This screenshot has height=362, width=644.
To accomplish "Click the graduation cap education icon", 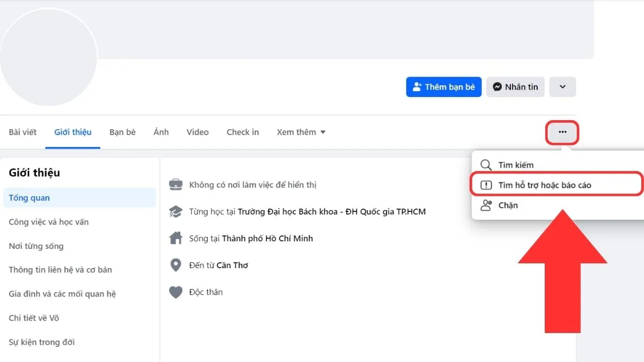I will tap(175, 211).
